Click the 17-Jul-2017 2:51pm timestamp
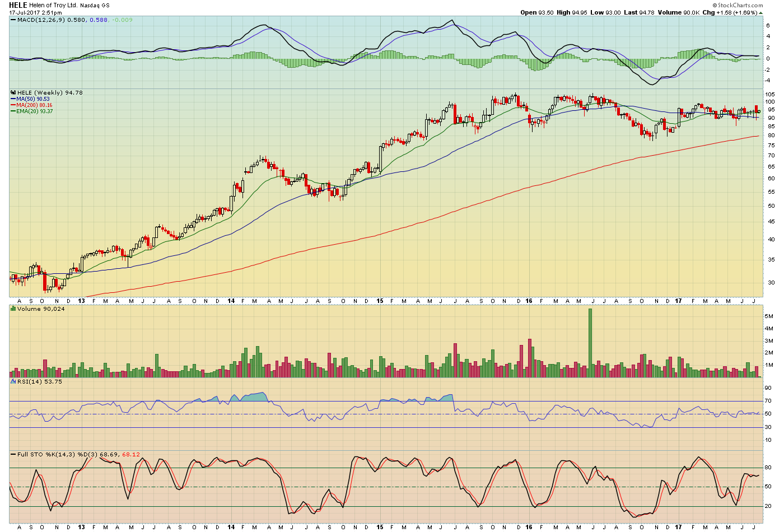 [x=35, y=12]
